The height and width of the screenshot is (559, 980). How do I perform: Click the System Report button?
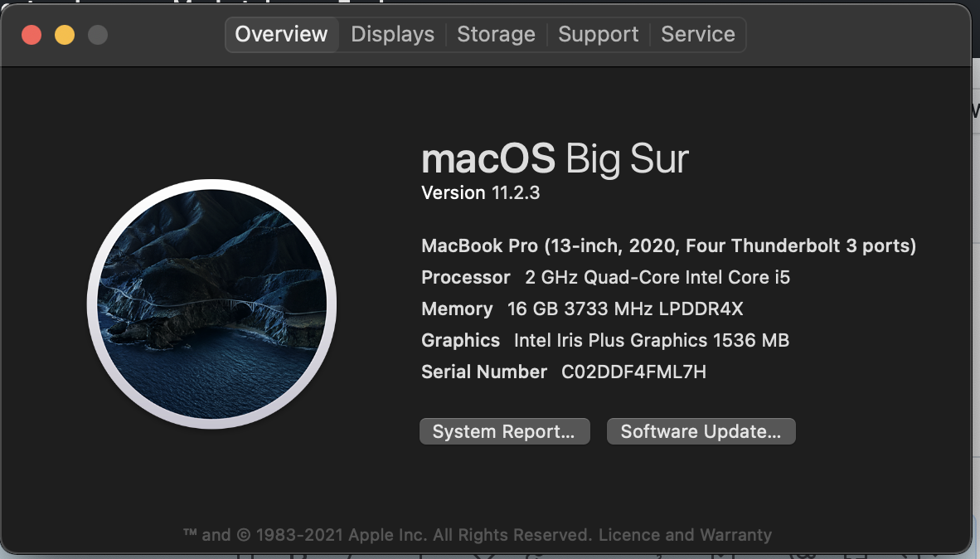click(x=504, y=431)
